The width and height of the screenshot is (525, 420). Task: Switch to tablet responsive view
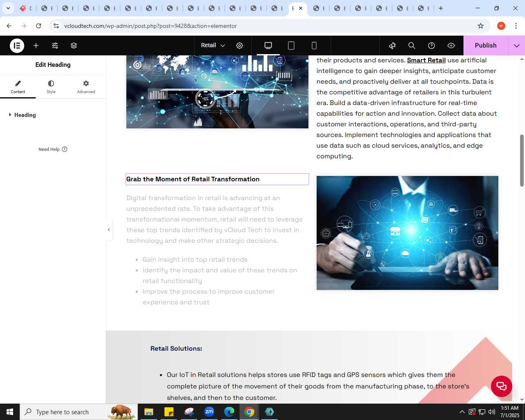[291, 46]
